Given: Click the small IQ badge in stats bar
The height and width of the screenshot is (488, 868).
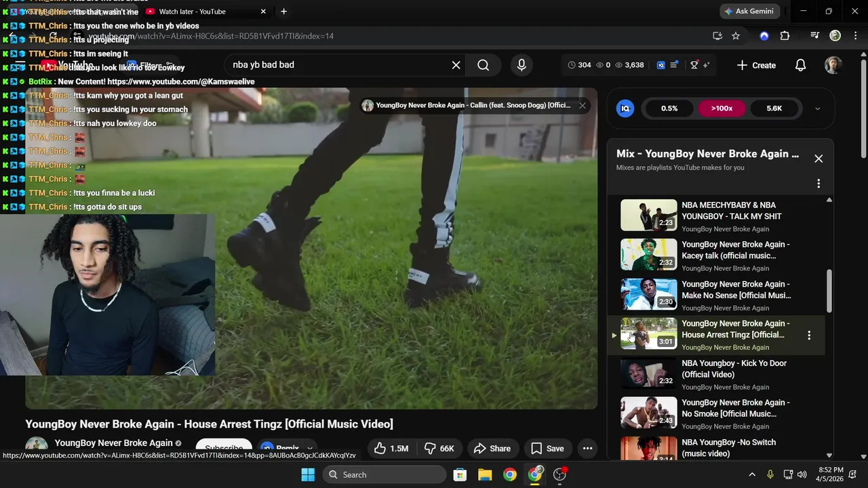Looking at the screenshot, I should 661,65.
